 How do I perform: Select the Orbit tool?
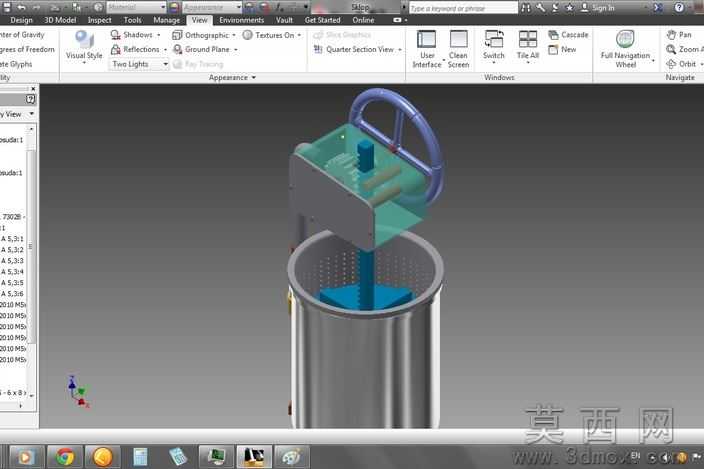coord(682,64)
